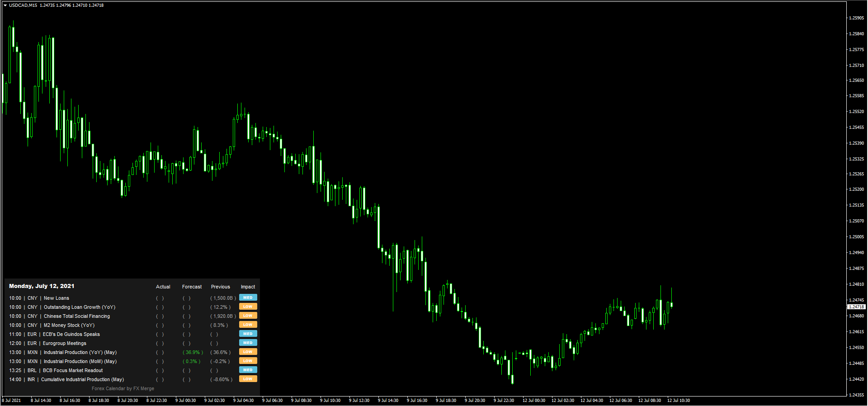Screen dimensions: 868x406
Task: Click the MED badge for ECB's De Guindos Speaks
Action: pyautogui.click(x=248, y=334)
